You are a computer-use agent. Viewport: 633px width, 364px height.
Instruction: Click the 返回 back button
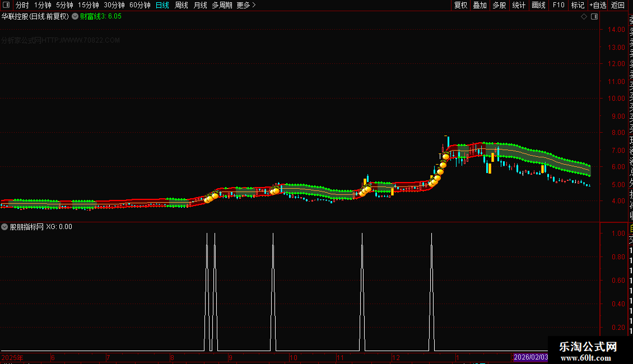618,5
